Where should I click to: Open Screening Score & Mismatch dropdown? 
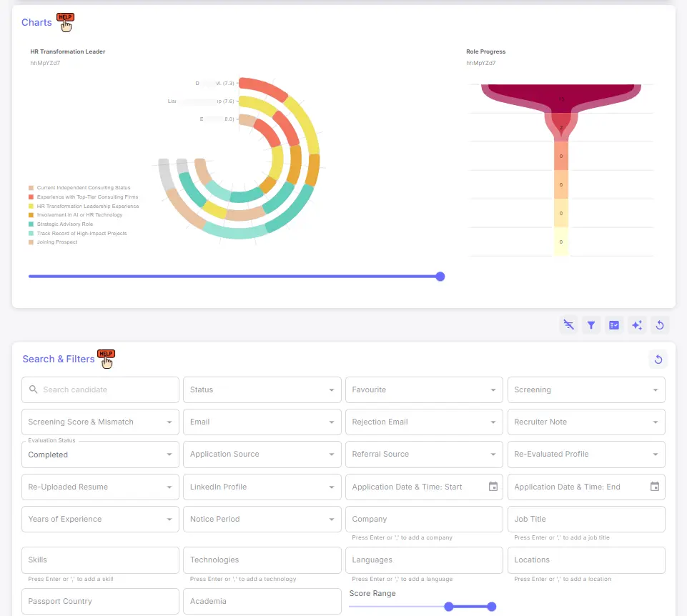click(100, 422)
